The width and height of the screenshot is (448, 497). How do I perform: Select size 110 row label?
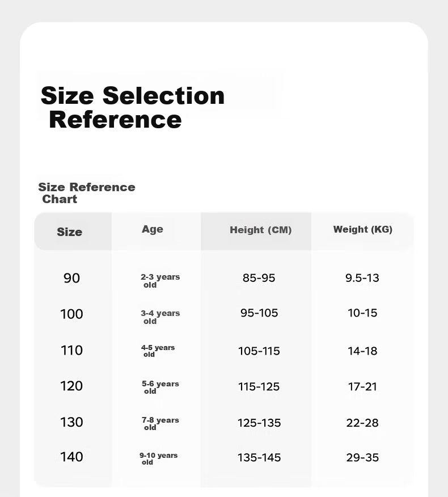(71, 350)
